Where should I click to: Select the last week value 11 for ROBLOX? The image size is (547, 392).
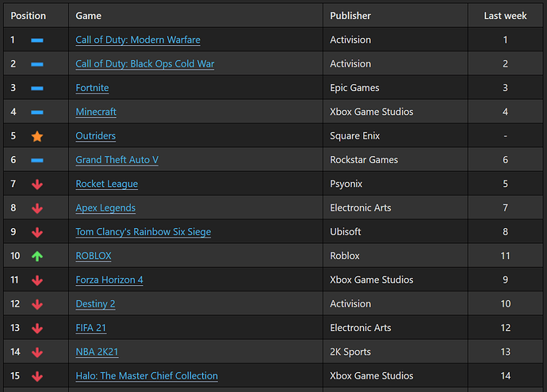(x=505, y=256)
